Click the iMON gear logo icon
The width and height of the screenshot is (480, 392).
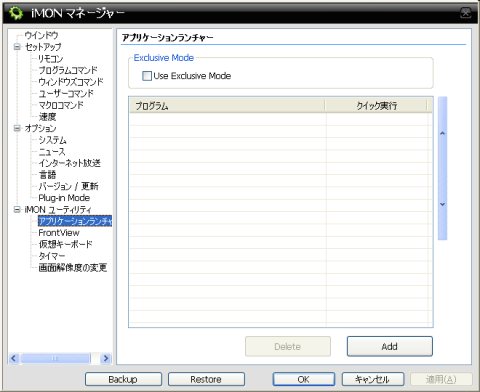[x=16, y=13]
